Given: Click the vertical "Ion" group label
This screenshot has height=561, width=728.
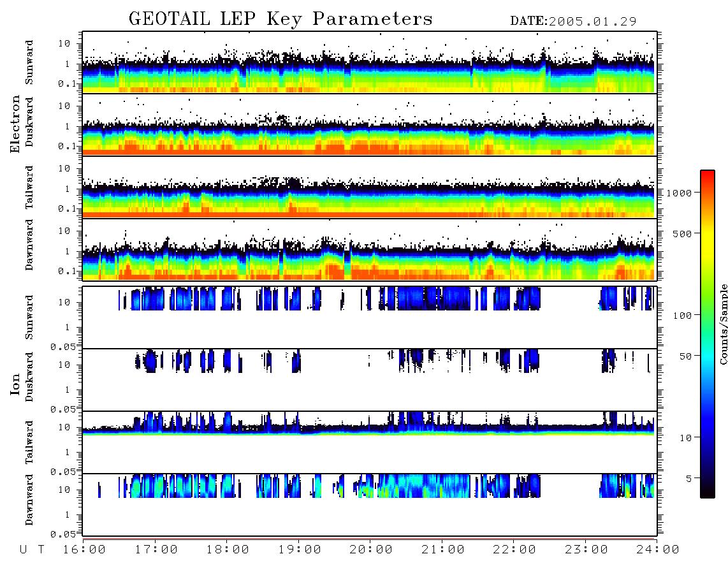Looking at the screenshot, I should point(15,384).
